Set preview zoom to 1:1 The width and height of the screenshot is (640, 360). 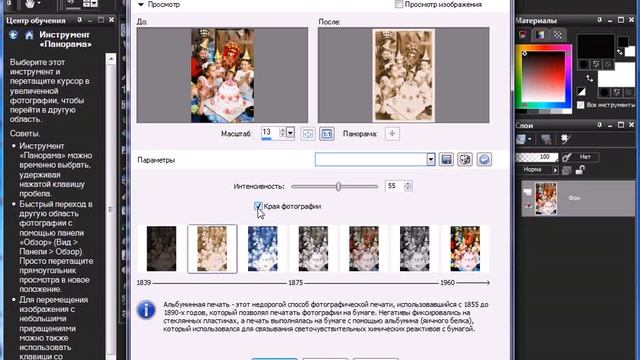click(327, 134)
